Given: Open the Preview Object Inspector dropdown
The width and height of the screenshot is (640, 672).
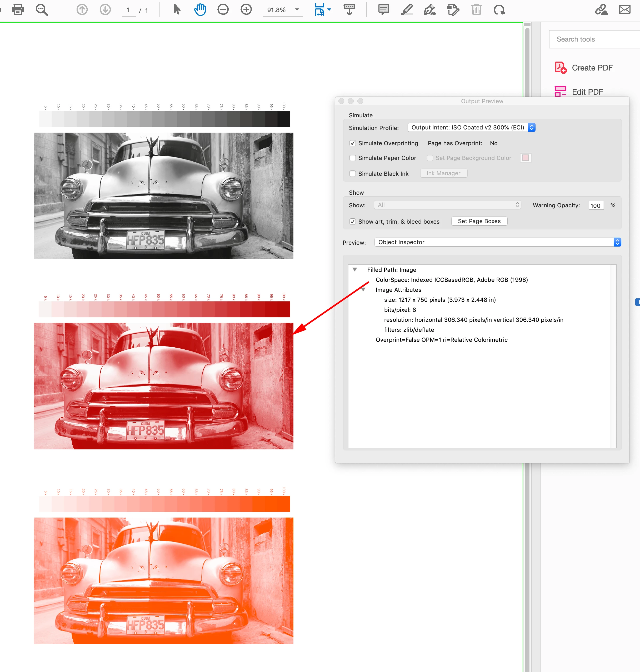Looking at the screenshot, I should tap(497, 242).
